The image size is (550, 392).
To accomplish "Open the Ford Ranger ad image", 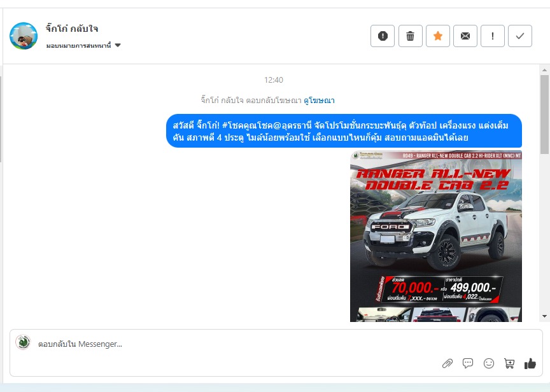I will coord(435,236).
